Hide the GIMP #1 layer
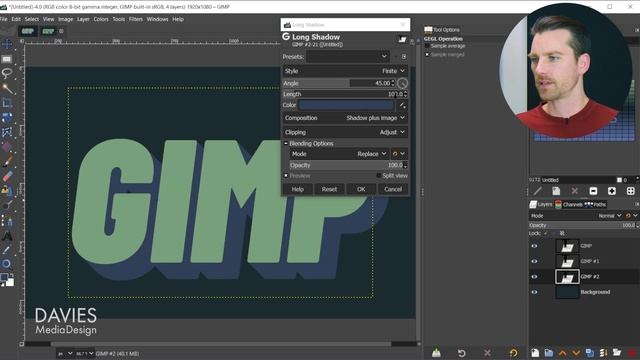The width and height of the screenshot is (640, 360). coord(534,261)
